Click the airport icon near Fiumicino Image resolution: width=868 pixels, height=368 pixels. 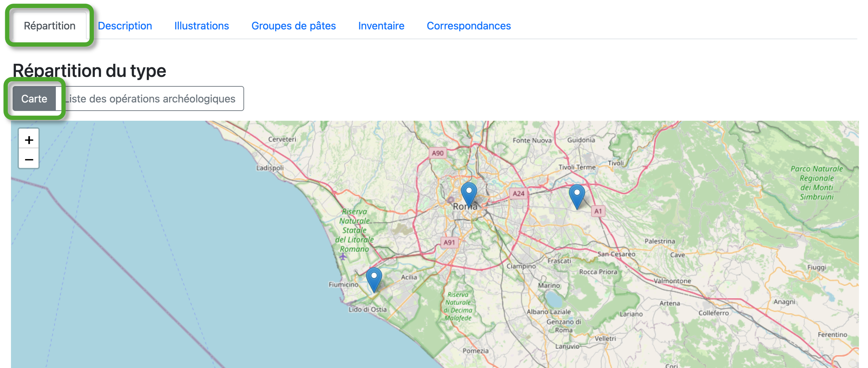pos(343,257)
